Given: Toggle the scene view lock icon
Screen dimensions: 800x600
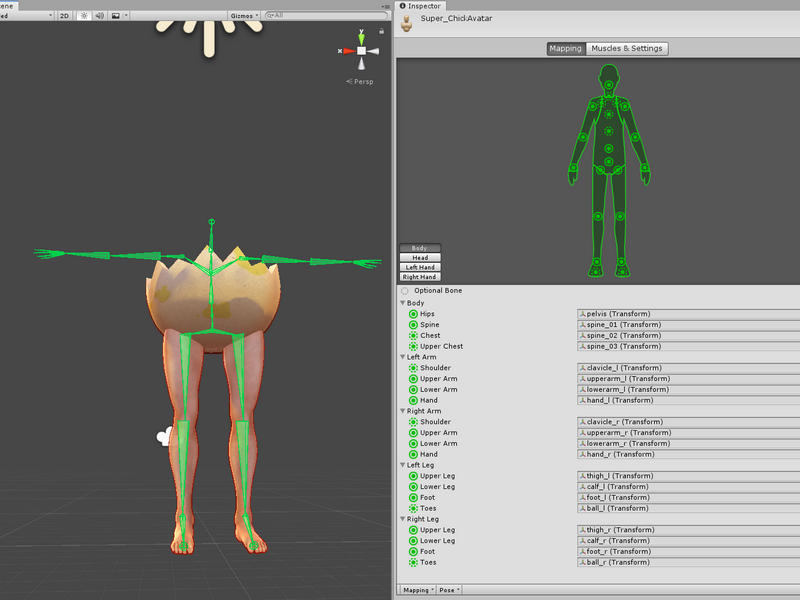Looking at the screenshot, I should [x=381, y=31].
